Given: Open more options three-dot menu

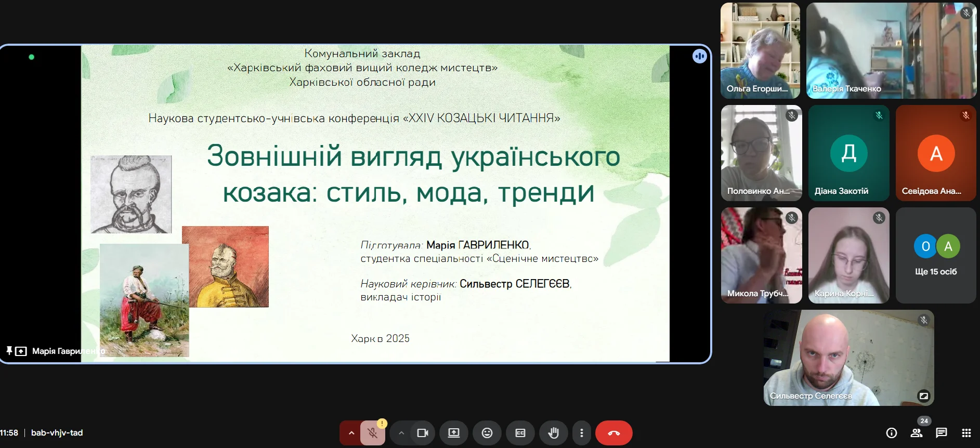Looking at the screenshot, I should click(x=581, y=433).
